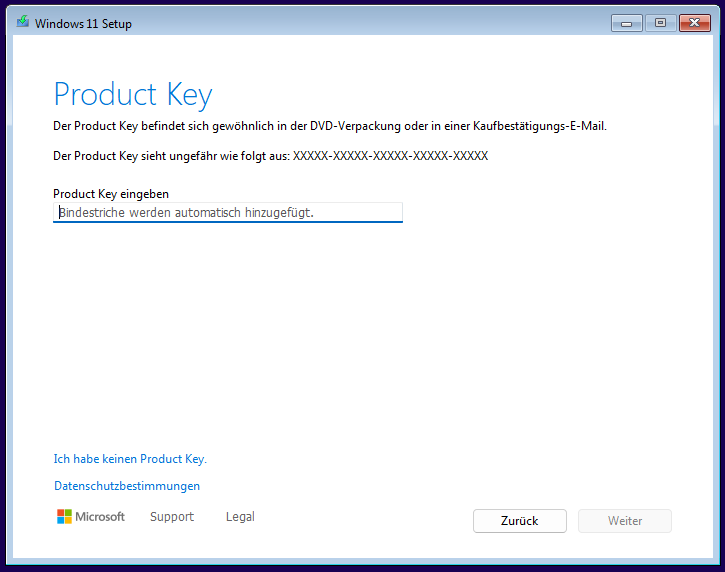725x572 pixels.
Task: Click the 'sieht ungefähr wie folgt aus' text
Action: click(215, 156)
